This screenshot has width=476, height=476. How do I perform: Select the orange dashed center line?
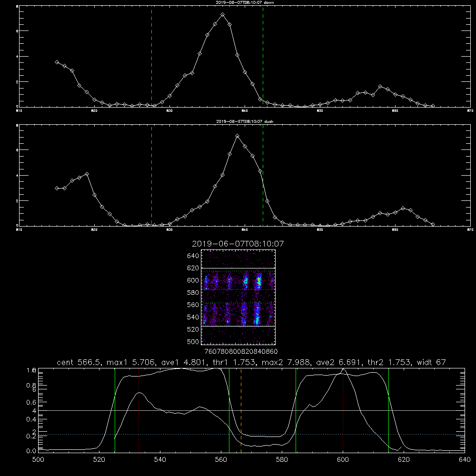(x=241, y=410)
